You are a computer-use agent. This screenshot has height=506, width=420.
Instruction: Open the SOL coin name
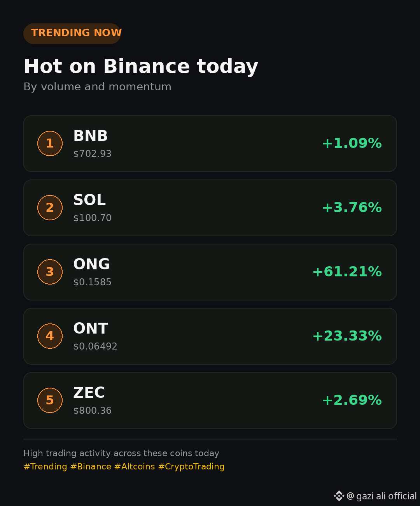[89, 200]
